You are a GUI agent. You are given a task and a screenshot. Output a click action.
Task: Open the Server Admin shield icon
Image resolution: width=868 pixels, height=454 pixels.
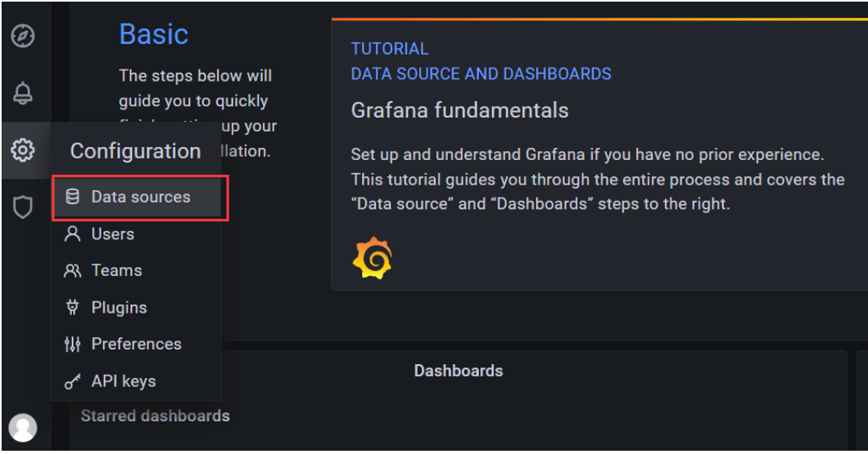pyautogui.click(x=23, y=207)
